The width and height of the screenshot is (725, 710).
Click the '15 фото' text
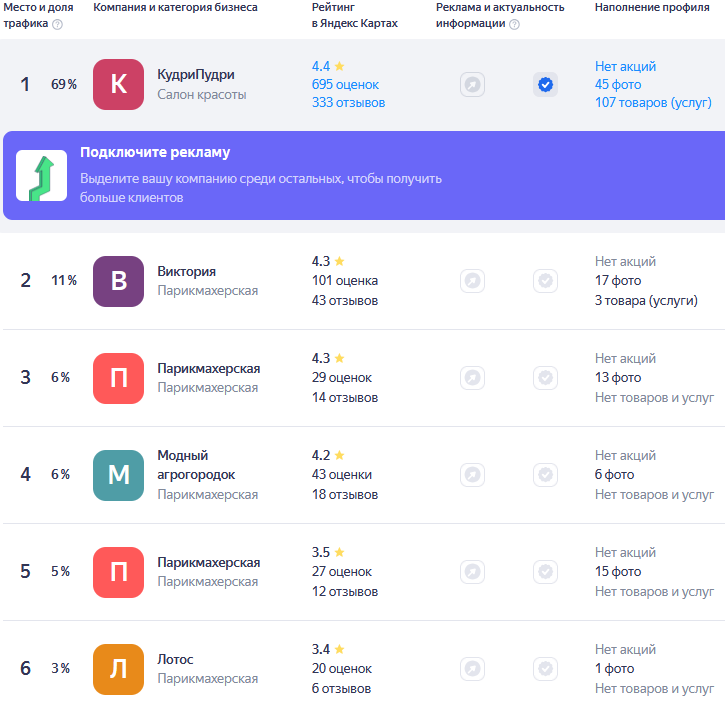[x=618, y=572]
